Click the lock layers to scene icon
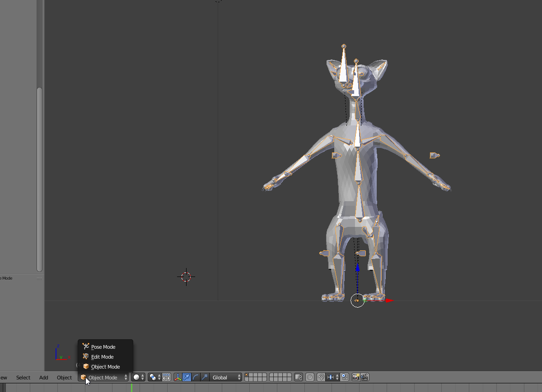The image size is (542, 392). 298,378
